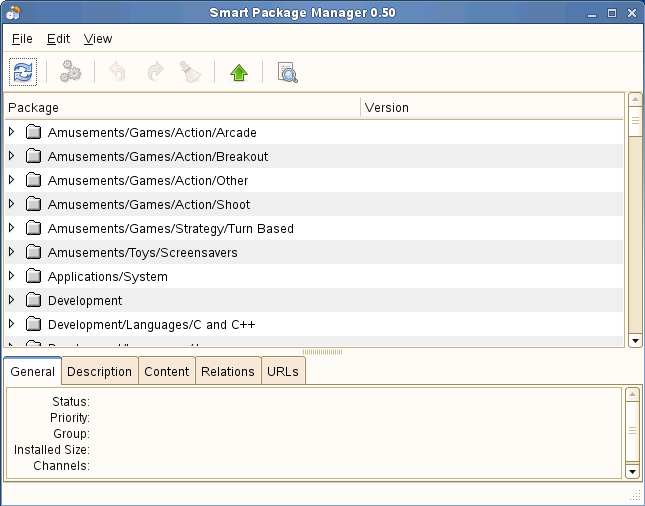The height and width of the screenshot is (506, 645).
Task: Switch to the Description tab
Action: click(100, 371)
